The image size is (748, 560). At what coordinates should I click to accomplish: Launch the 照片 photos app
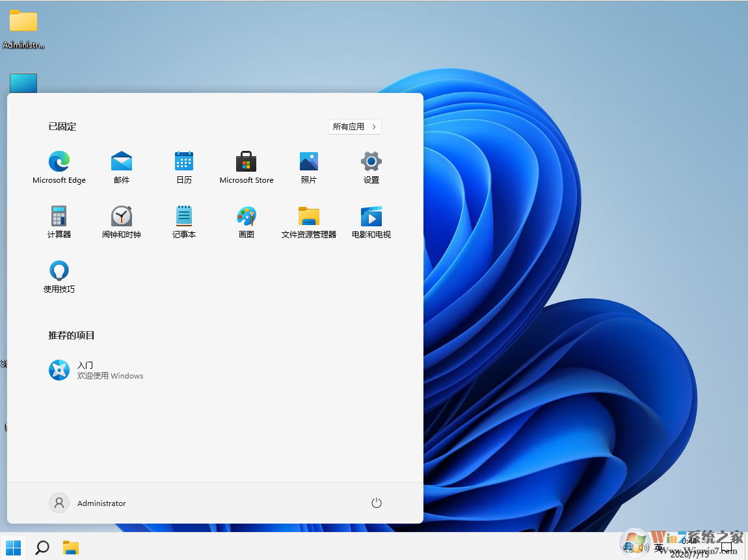coord(309,167)
